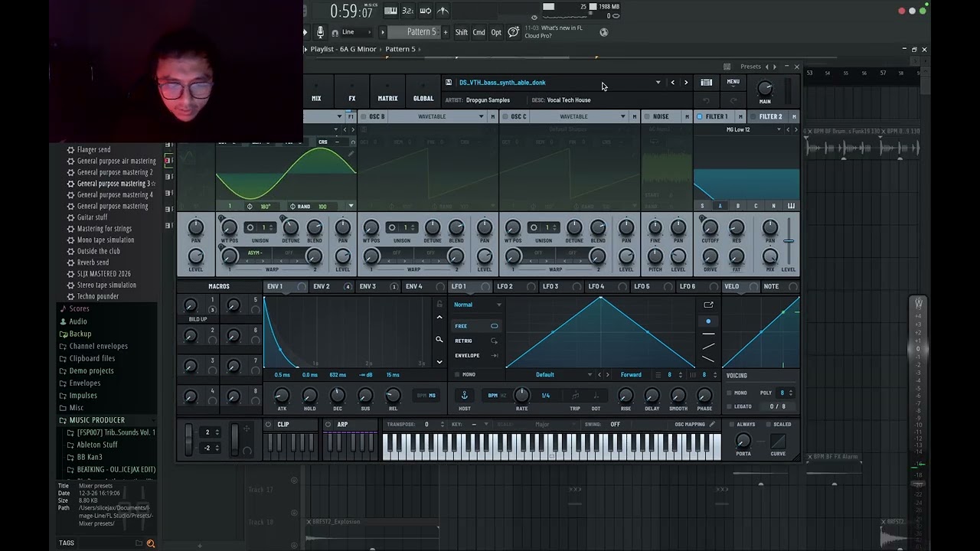
Task: Click the pitch bend wheel slider
Action: click(189, 440)
